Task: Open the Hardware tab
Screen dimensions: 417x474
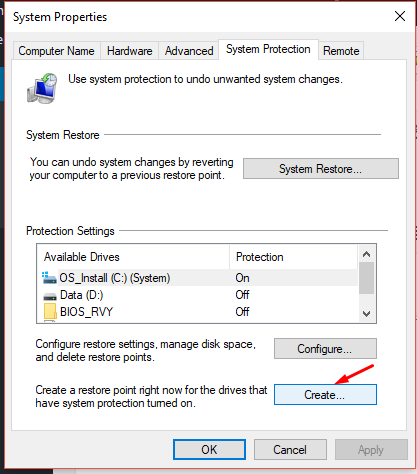Action: pos(130,51)
